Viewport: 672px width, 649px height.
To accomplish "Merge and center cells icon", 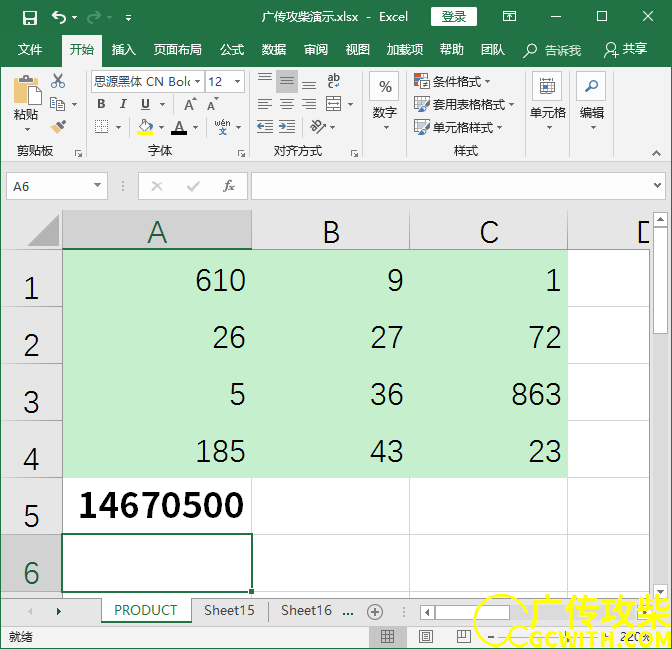I will 333,104.
